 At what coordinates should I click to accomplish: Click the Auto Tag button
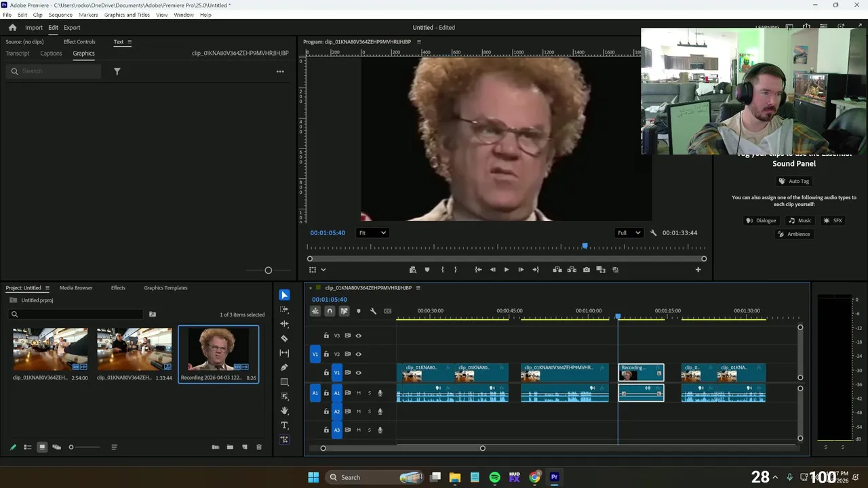point(793,181)
